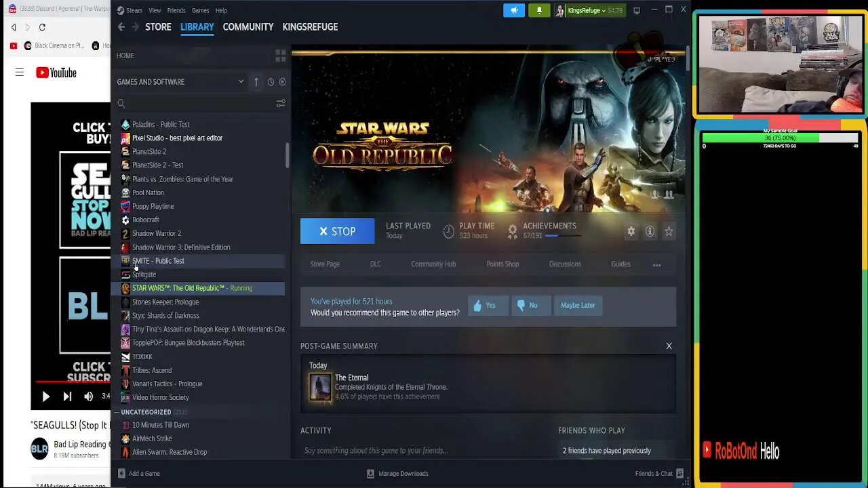Open Steam announcements megaphone icon
Screen dimensions: 868x488
pos(514,10)
